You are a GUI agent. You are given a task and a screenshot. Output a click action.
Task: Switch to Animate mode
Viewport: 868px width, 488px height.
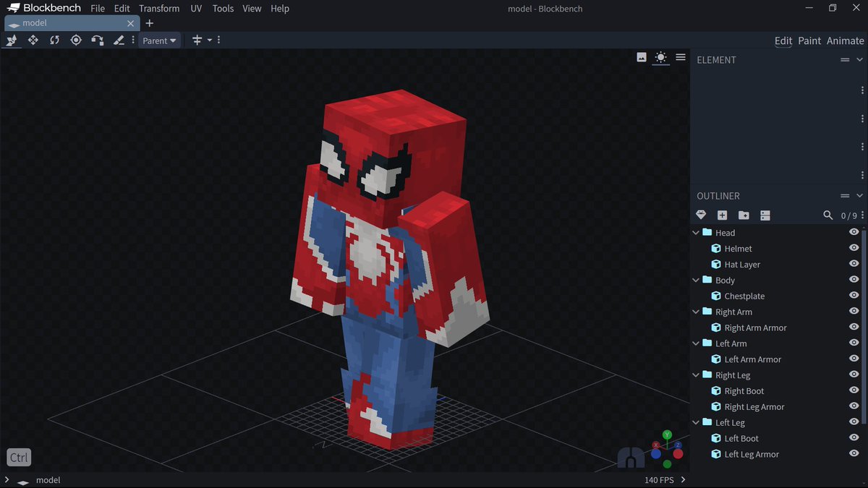tap(845, 40)
